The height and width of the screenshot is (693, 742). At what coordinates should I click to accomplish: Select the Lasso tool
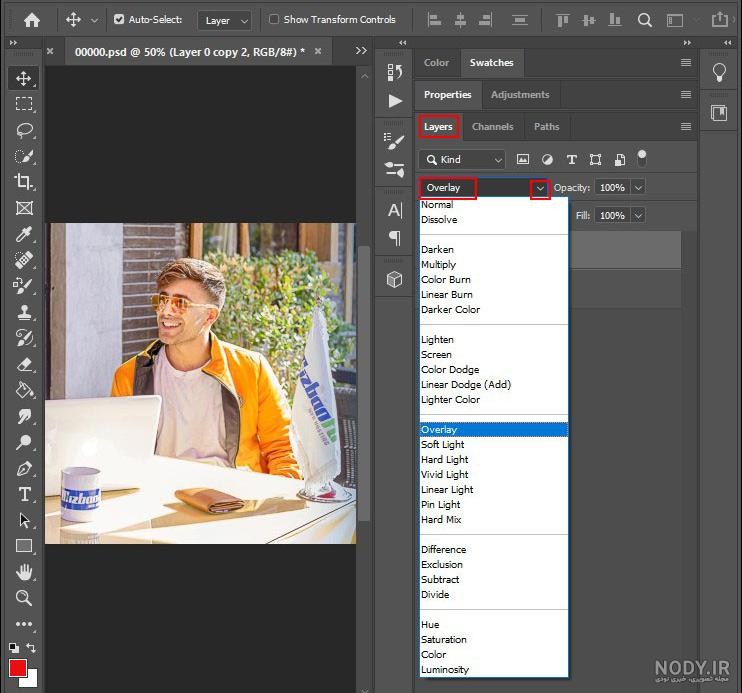coord(24,130)
